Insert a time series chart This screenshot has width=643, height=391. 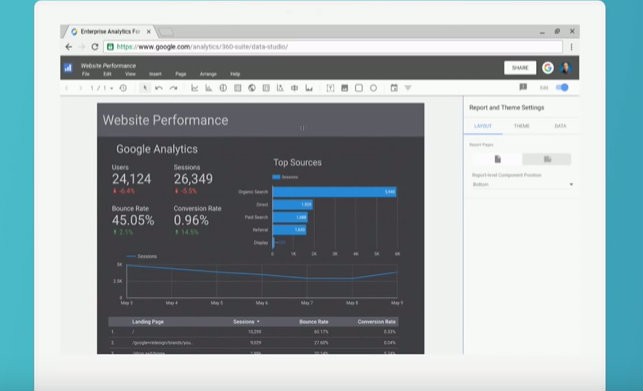(195, 88)
